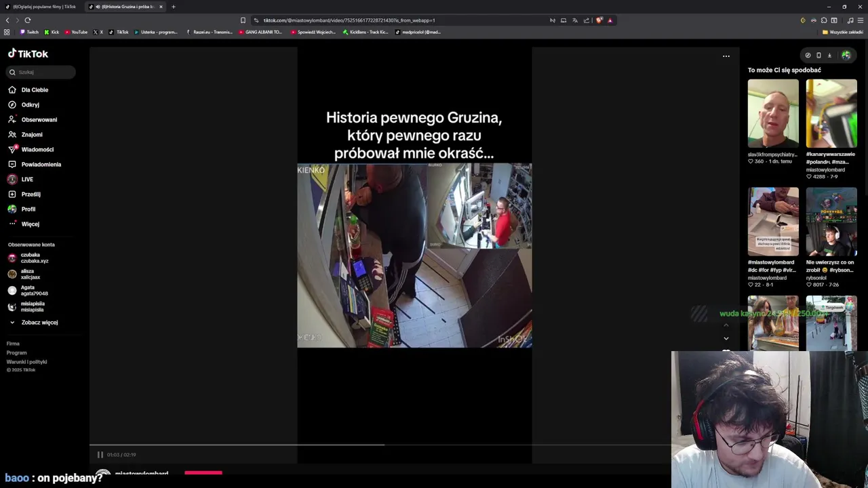Screen dimensions: 868x488
Task: Open followed account misiapisiia
Action: click(33, 306)
